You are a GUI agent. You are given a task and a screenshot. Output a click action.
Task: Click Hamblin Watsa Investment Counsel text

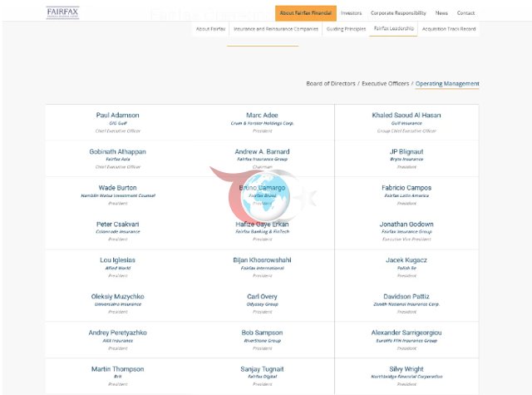tap(118, 195)
